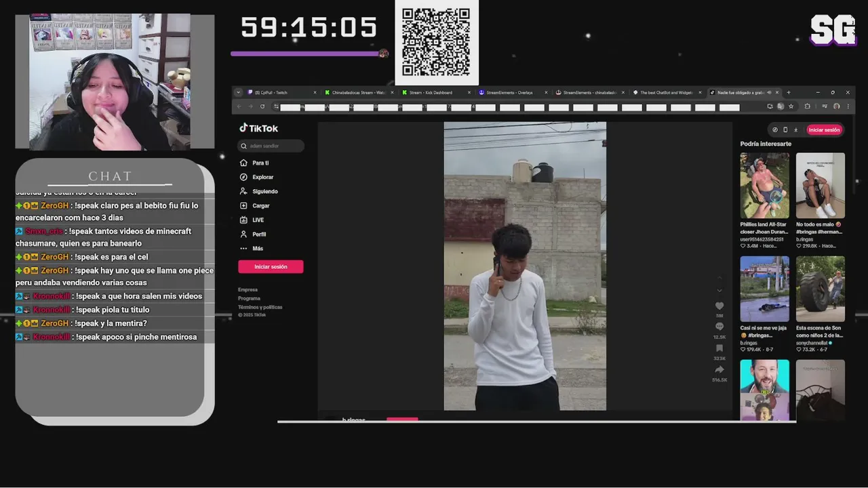The width and height of the screenshot is (868, 488).
Task: Click the main TikTok video player
Action: [x=525, y=266]
